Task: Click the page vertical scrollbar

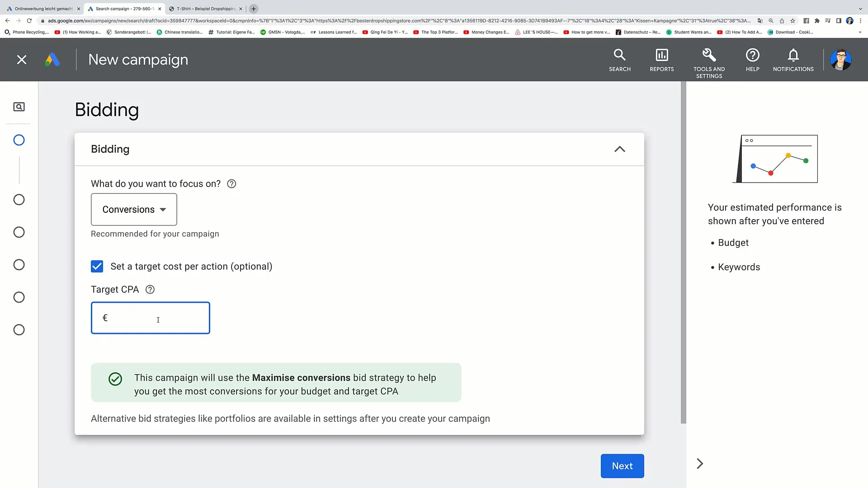Action: pyautogui.click(x=683, y=253)
